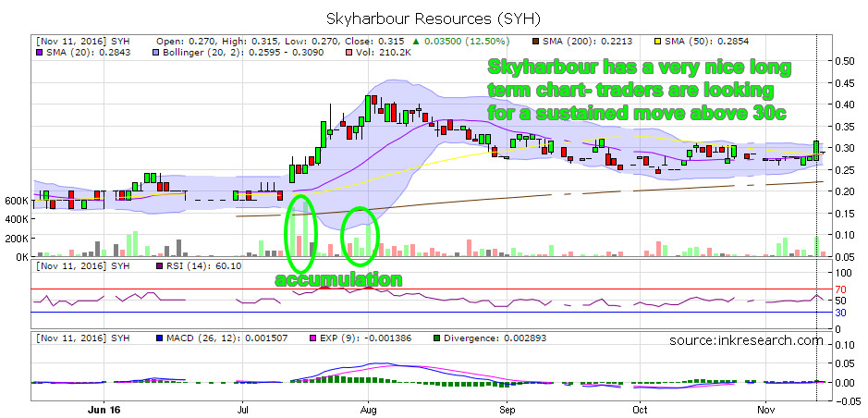
Task: Click the SMA (50): 0.2854 label text
Action: (x=709, y=41)
